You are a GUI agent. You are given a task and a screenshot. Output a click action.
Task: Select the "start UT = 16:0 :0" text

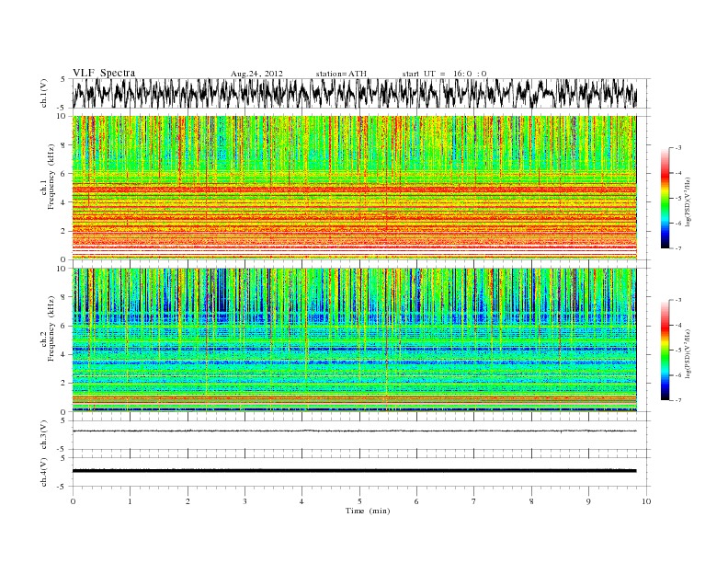point(444,74)
